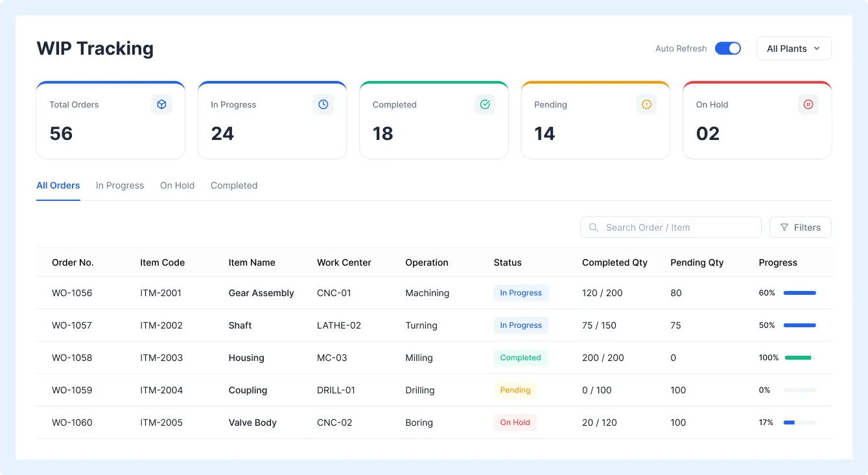Click the In Progress clock icon
The image size is (868, 475).
(x=323, y=104)
